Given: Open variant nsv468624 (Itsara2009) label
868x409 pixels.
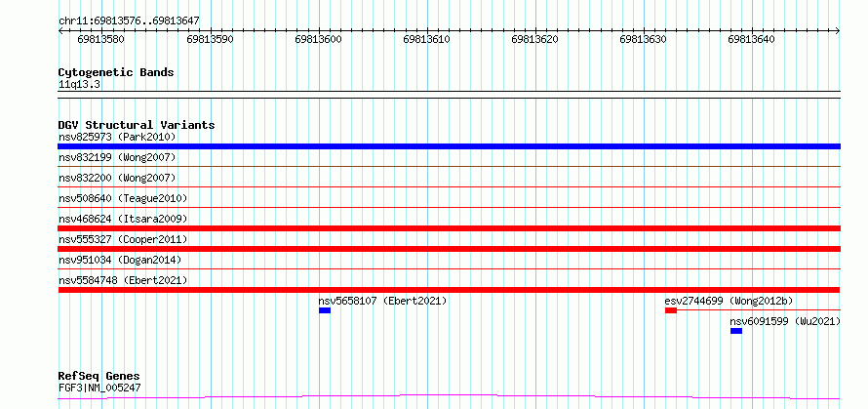Looking at the screenshot, I should coord(123,219).
